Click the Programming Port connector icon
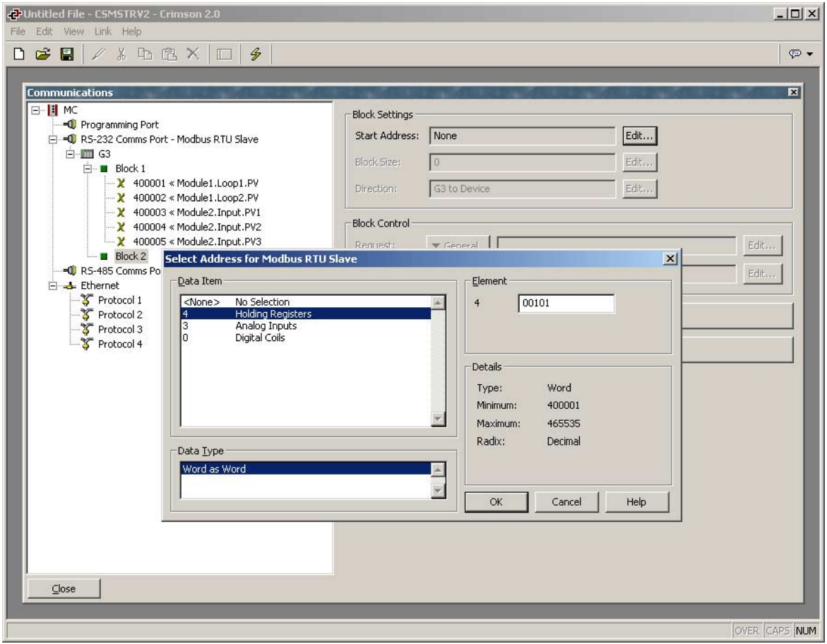The height and width of the screenshot is (644, 827). tap(70, 124)
